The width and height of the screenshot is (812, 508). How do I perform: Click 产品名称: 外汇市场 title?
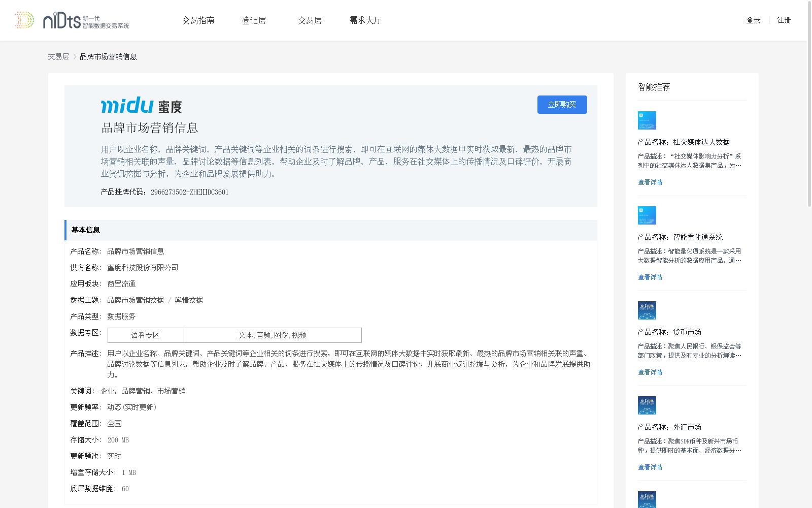pyautogui.click(x=669, y=427)
